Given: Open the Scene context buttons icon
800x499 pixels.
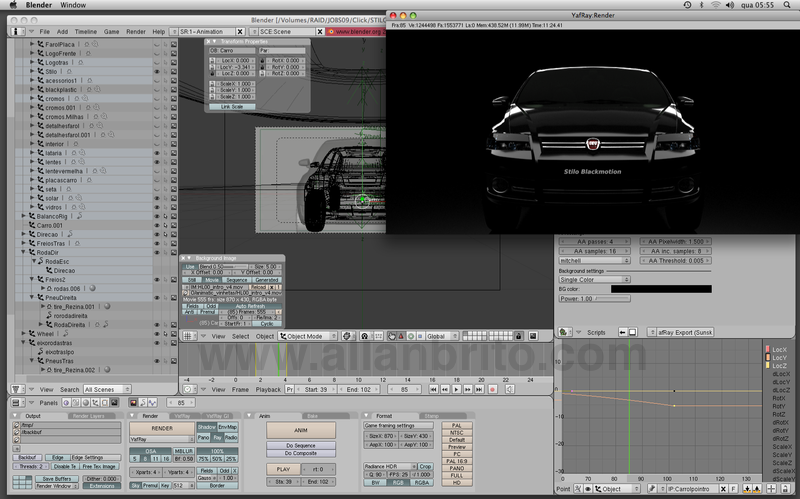Looking at the screenshot, I should [x=114, y=403].
